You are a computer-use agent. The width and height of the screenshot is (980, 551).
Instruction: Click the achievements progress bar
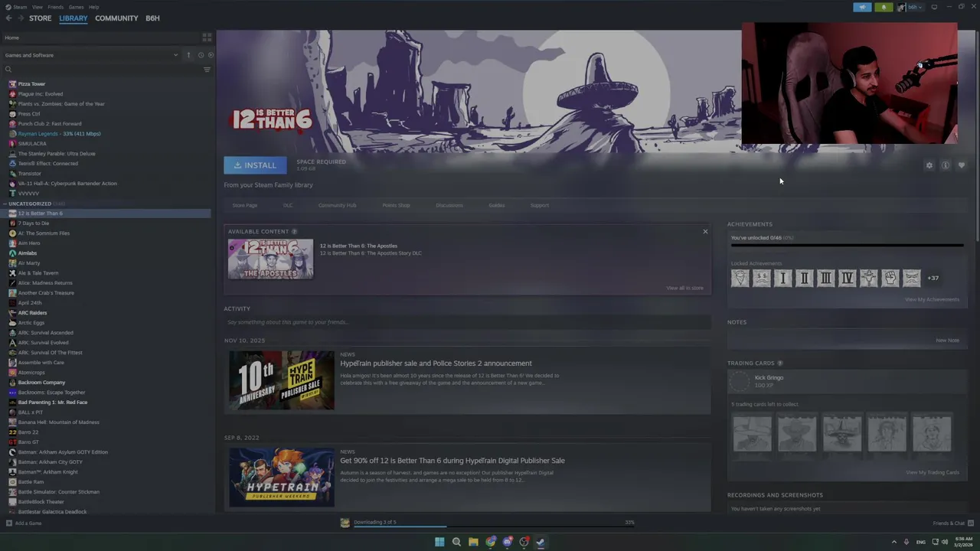pos(847,246)
